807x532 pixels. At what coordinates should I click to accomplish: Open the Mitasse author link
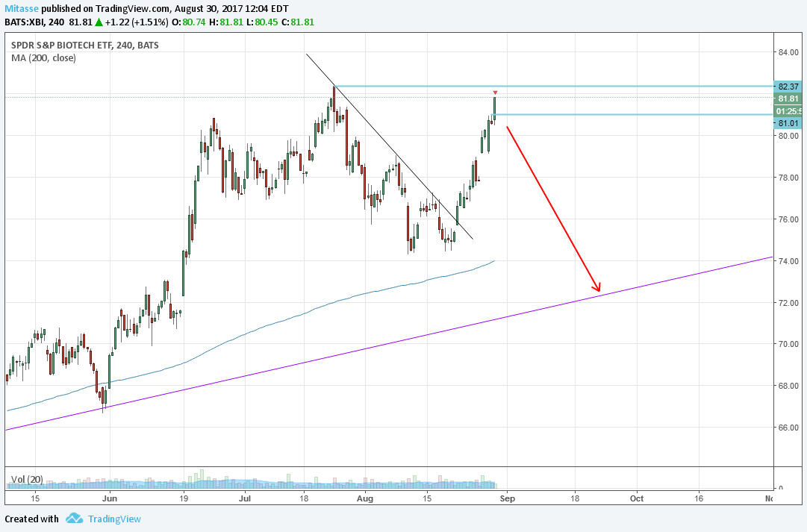(x=22, y=9)
